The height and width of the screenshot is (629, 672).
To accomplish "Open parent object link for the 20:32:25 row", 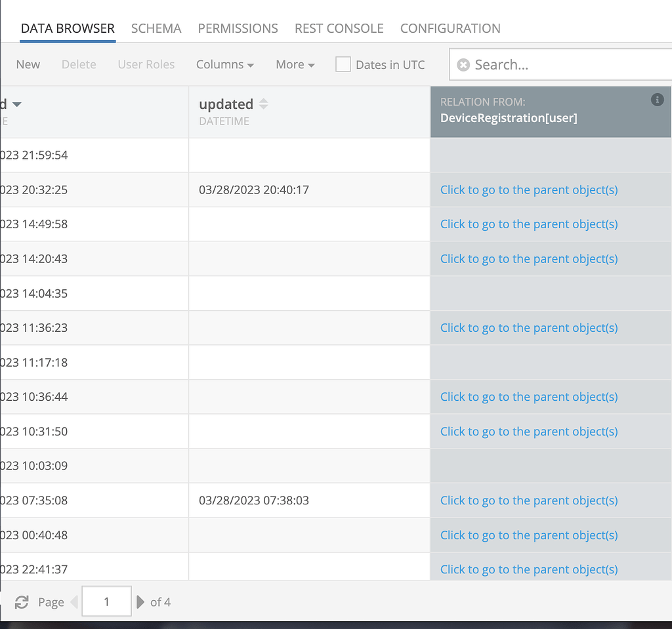I will [x=529, y=190].
